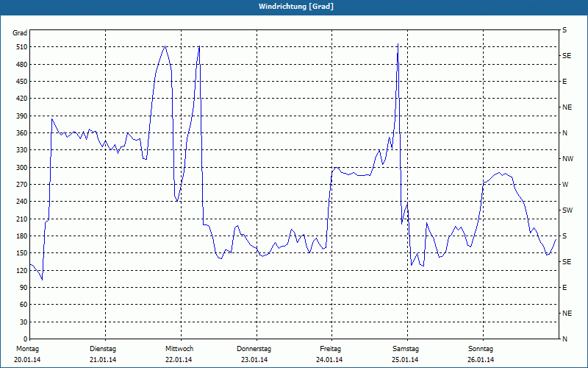The width and height of the screenshot is (588, 368).
Task: Pick the NE compass label opposite 30
Action: [x=567, y=314]
